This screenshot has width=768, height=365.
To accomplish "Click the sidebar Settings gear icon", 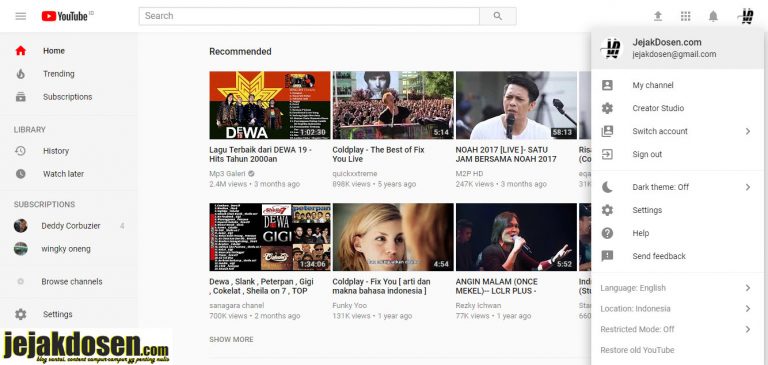I will tap(21, 315).
